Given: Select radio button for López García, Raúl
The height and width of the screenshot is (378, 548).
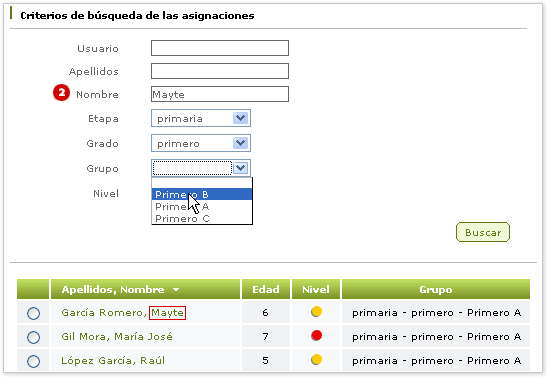Looking at the screenshot, I should coord(33,361).
